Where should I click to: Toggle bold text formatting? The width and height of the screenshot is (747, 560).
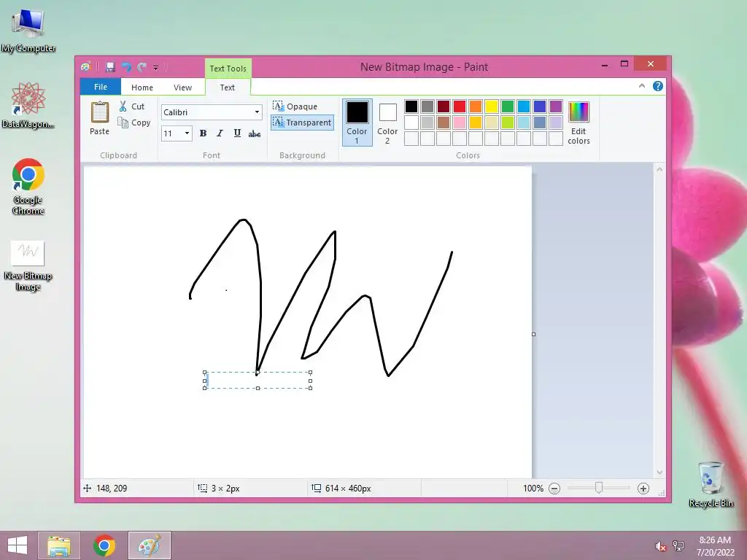pos(203,133)
